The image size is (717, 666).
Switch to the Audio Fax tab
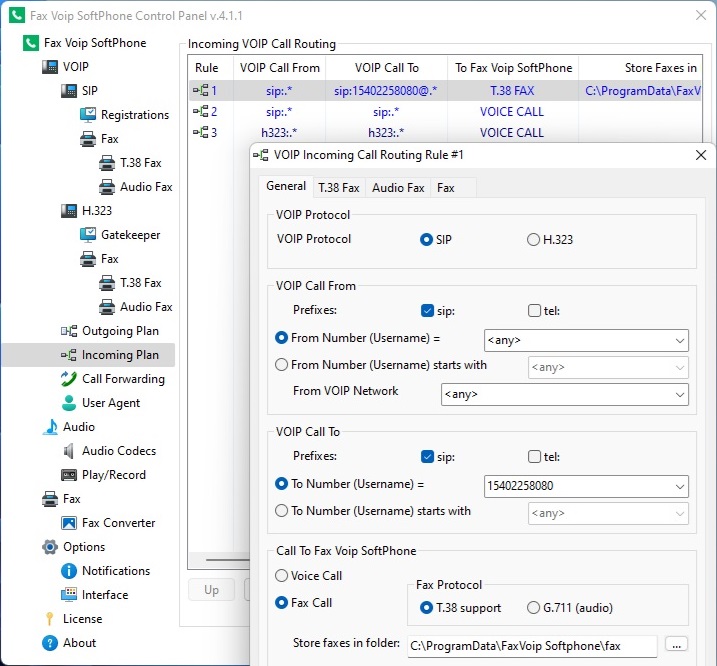tap(398, 188)
